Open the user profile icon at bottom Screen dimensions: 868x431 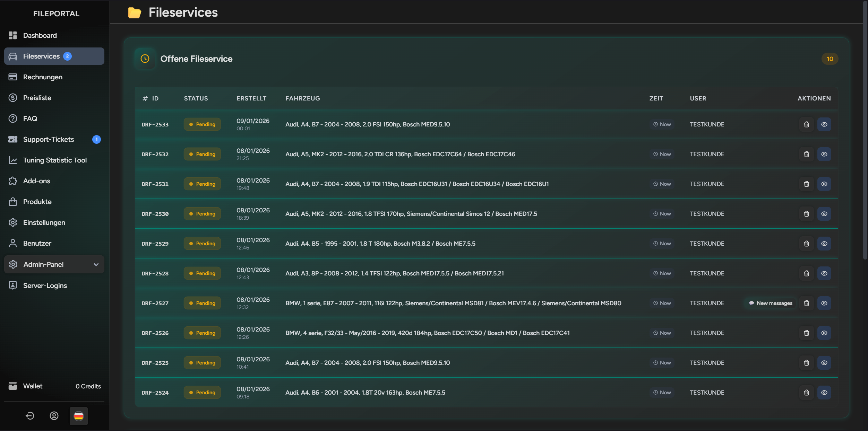click(54, 416)
